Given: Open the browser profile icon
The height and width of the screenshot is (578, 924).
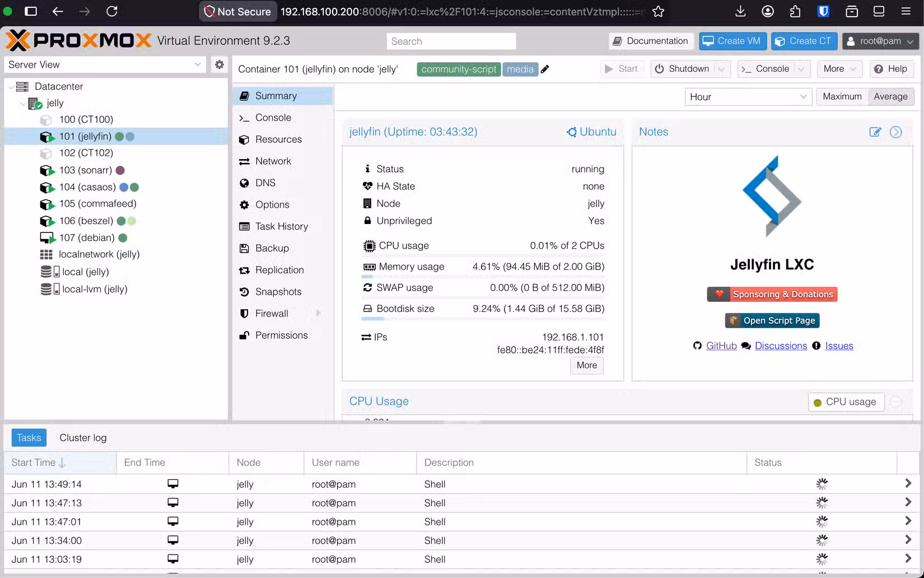Looking at the screenshot, I should (768, 11).
